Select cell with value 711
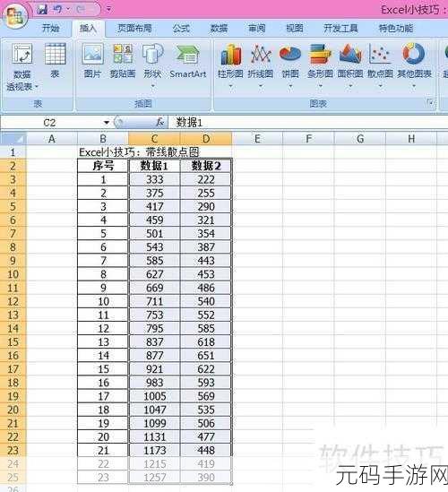Image resolution: width=448 pixels, height=492 pixels. (x=154, y=301)
